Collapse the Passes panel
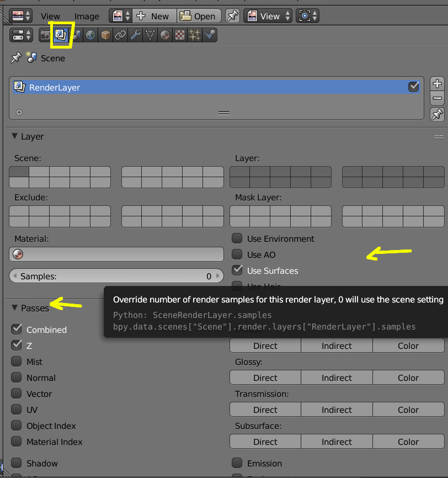The width and height of the screenshot is (448, 478). pos(14,308)
